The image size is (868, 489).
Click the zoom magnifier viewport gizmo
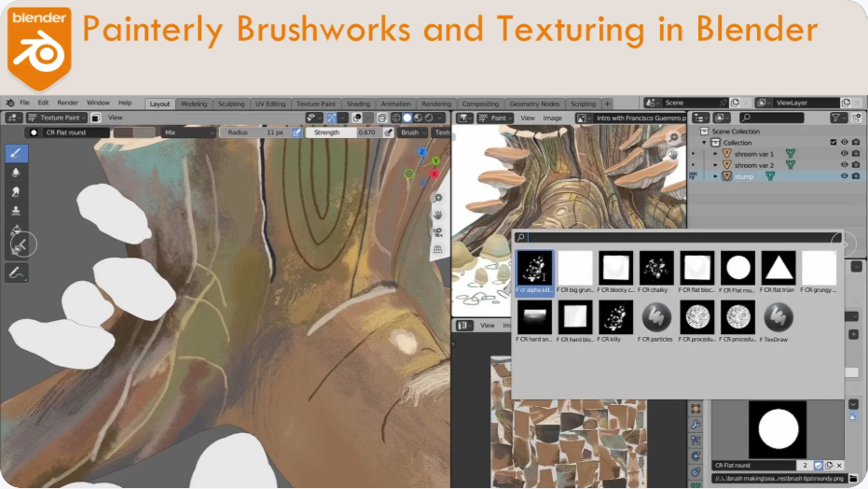point(437,199)
